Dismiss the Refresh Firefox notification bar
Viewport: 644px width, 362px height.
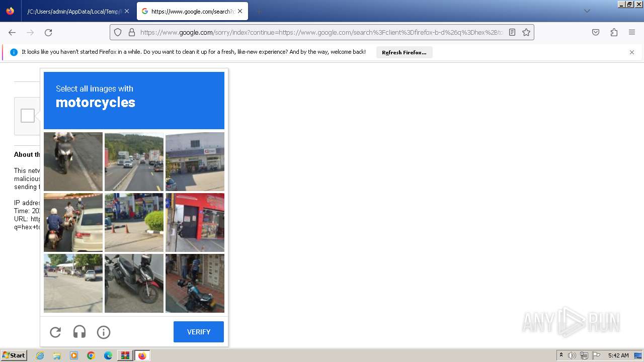(632, 52)
